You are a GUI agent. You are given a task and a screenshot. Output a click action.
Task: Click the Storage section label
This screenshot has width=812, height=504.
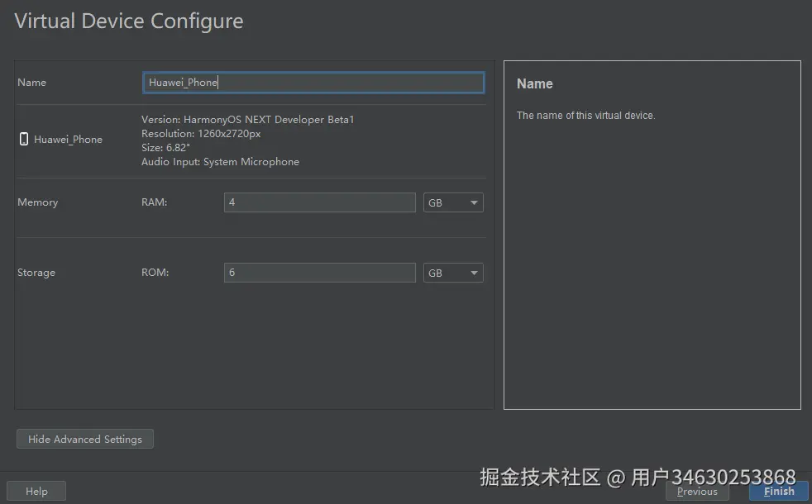click(36, 273)
